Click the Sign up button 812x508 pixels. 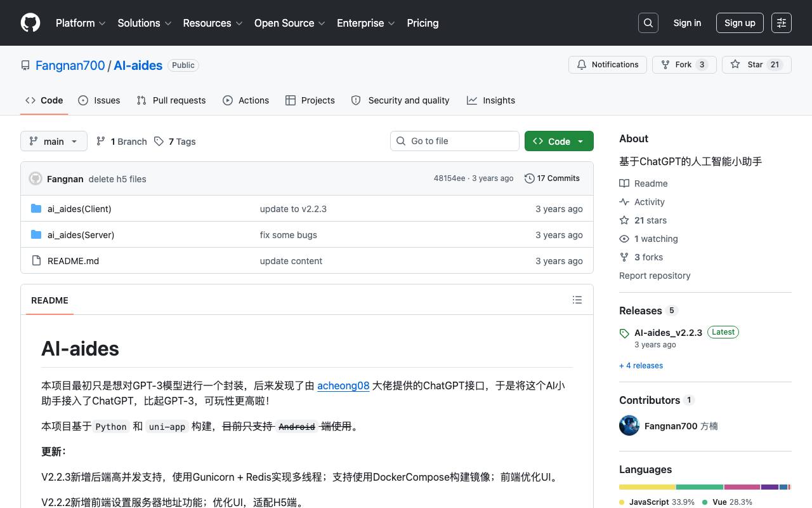(740, 23)
